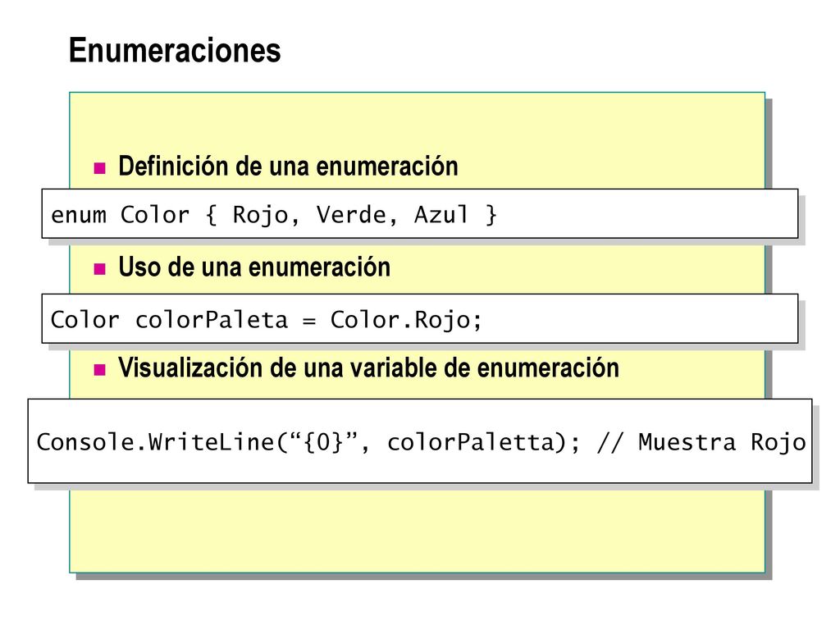The width and height of the screenshot is (840, 630).
Task: Click the empty yellow area below the code boxes
Action: tap(417, 531)
